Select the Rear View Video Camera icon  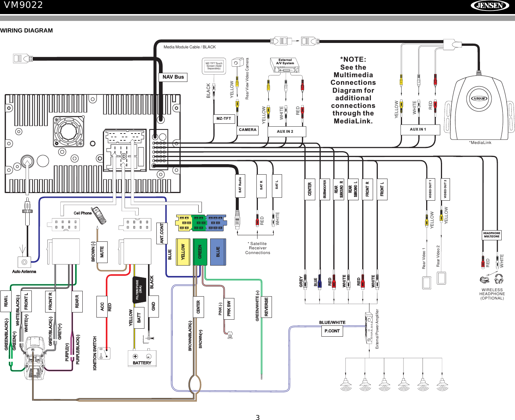click(238, 62)
